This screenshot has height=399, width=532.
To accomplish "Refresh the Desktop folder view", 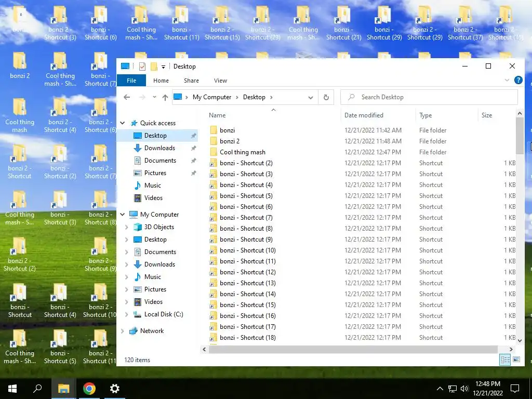I will (x=326, y=97).
